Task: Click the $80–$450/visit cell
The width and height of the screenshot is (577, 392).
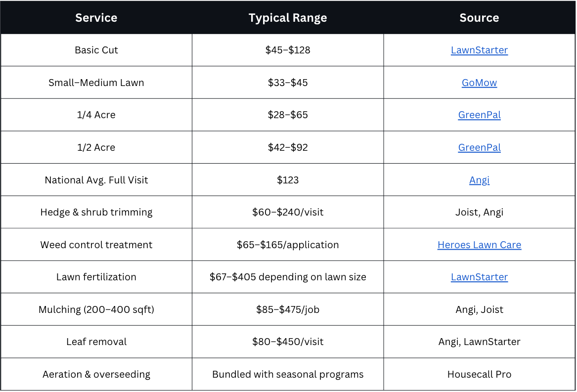Action: 288,342
